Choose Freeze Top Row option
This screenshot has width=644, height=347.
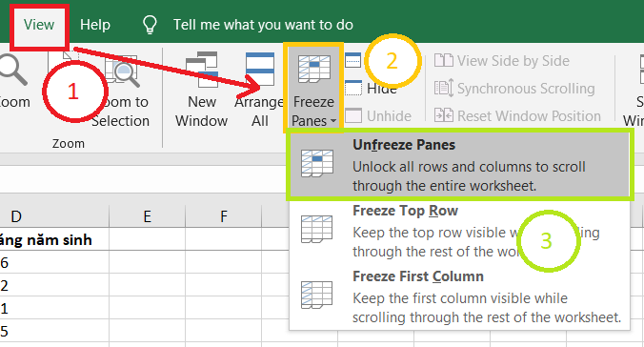[460, 231]
